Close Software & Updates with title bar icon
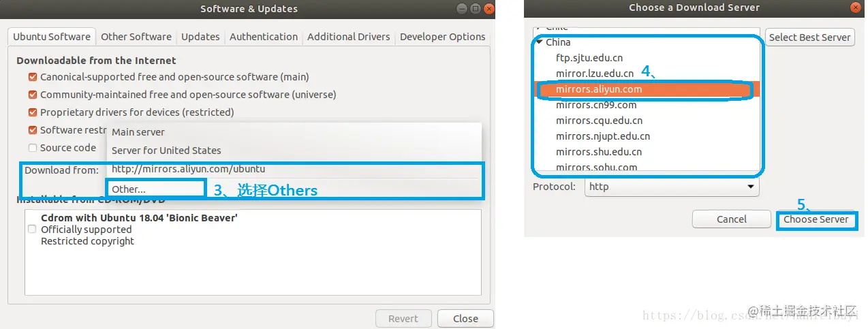Image resolution: width=868 pixels, height=329 pixels. click(488, 9)
